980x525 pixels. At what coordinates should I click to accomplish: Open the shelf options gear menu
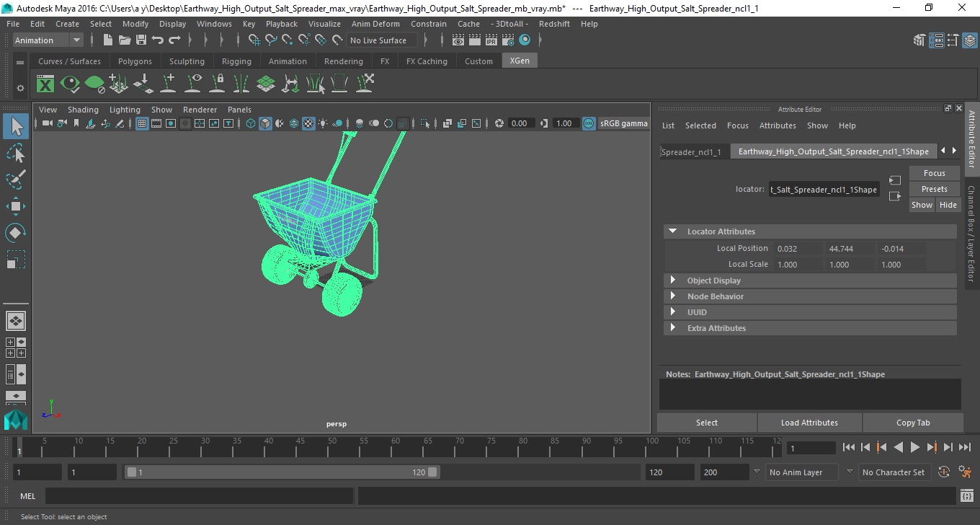(x=20, y=88)
